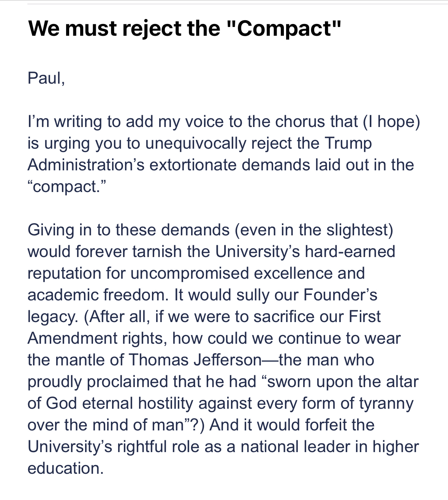Click the final word "education."
448x500 pixels.
coord(65,468)
